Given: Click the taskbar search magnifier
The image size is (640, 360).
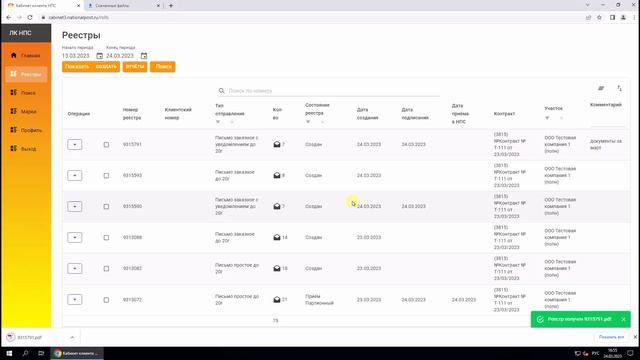Looking at the screenshot, I should point(25,353).
